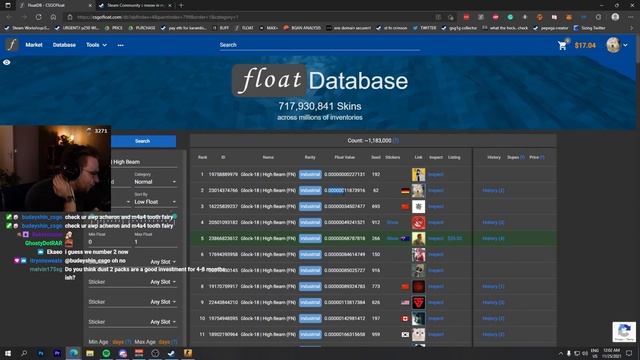
Task: Click the Max Float input field
Action: 156,242
